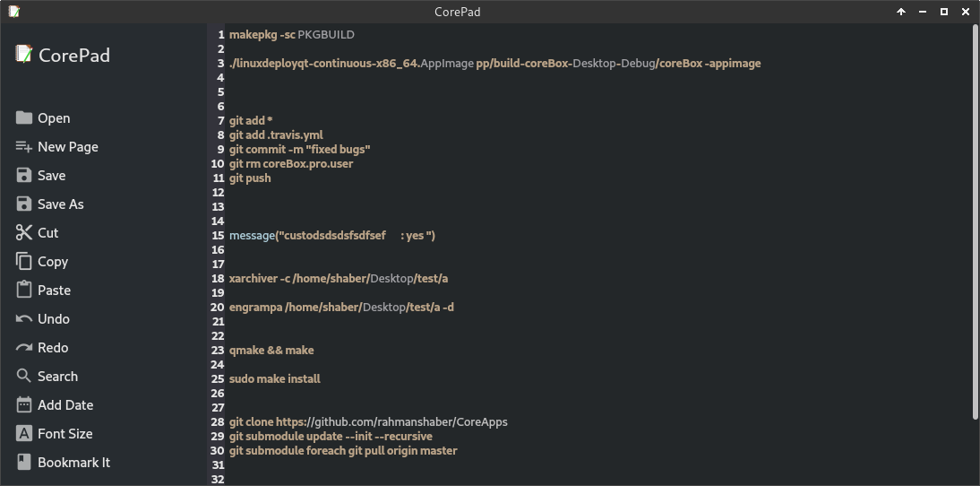Viewport: 980px width, 486px height.
Task: Click the 'git add *' line
Action: pos(251,120)
